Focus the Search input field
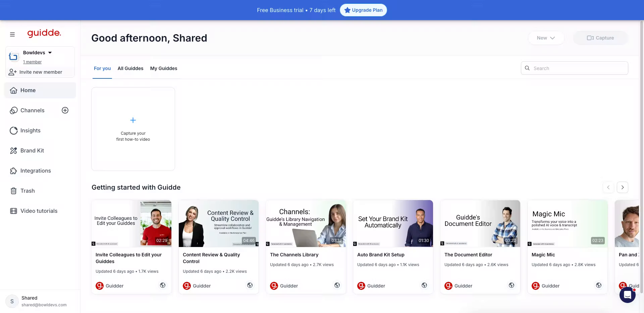Image resolution: width=644 pixels, height=313 pixels. (x=575, y=68)
